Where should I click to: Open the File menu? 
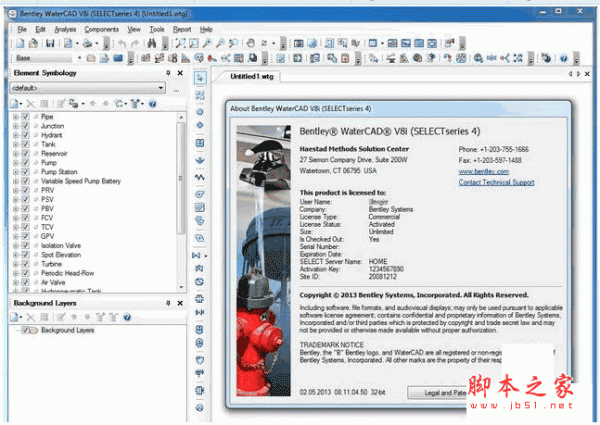coord(22,29)
